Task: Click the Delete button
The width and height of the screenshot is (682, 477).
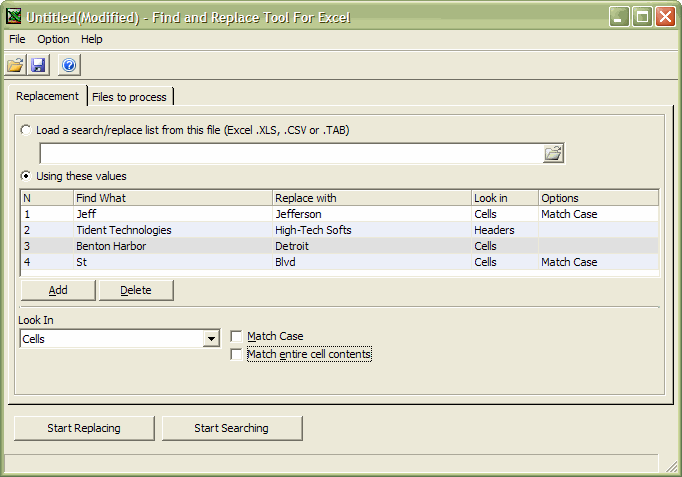Action: [x=136, y=290]
